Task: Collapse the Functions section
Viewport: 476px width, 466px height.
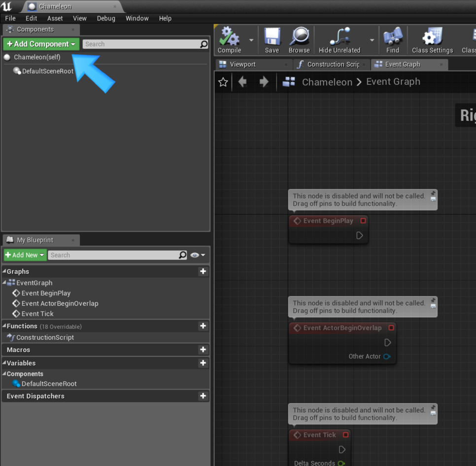Action: pos(4,325)
